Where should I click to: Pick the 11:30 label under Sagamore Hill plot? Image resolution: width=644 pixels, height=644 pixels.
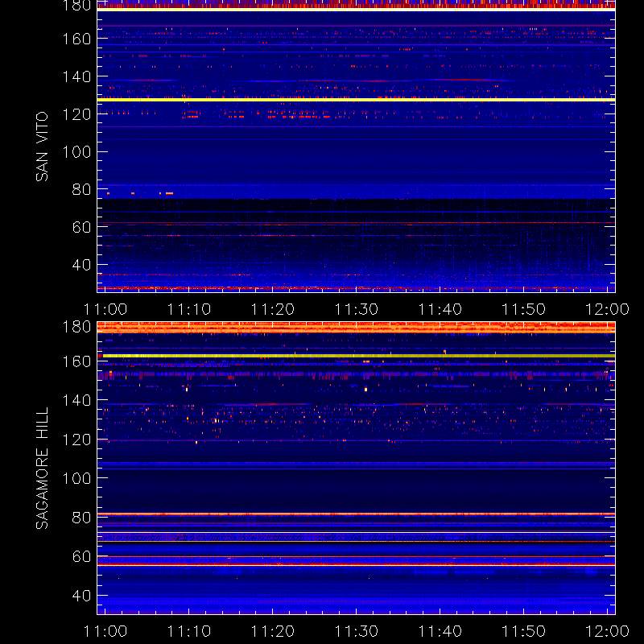[357, 631]
